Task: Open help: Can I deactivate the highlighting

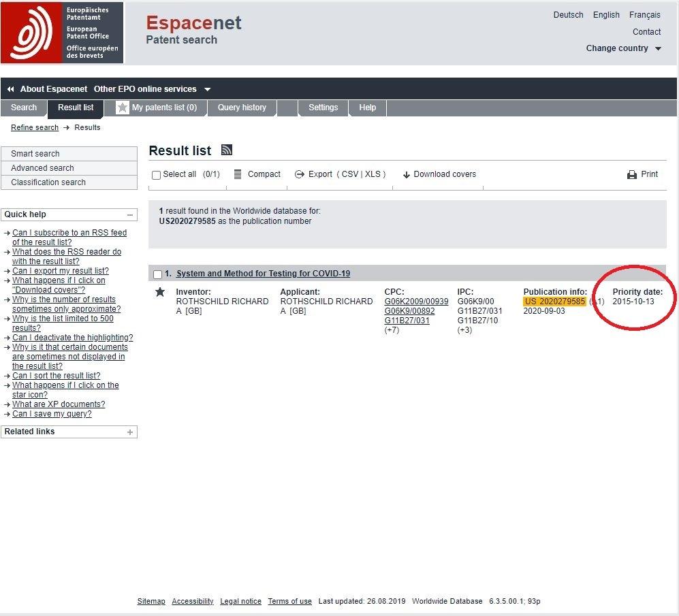Action: (73, 337)
